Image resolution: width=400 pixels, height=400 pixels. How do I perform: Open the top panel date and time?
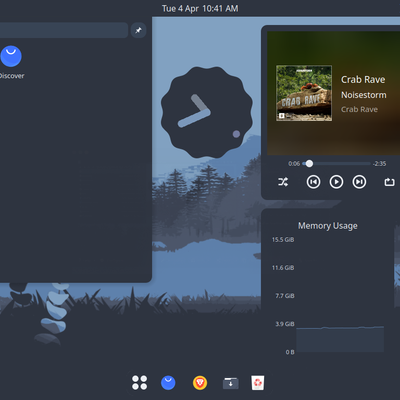(200, 8)
